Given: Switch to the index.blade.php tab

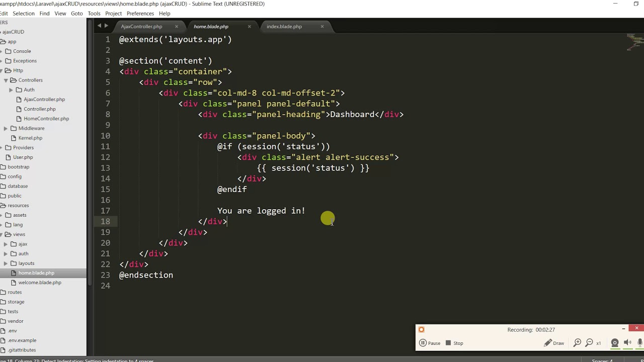Looking at the screenshot, I should pos(284,26).
